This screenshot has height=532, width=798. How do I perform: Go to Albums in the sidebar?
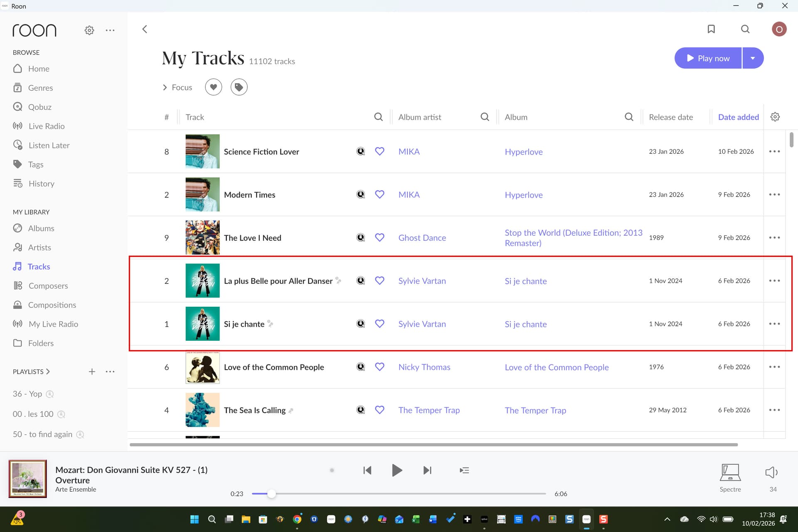click(x=41, y=228)
